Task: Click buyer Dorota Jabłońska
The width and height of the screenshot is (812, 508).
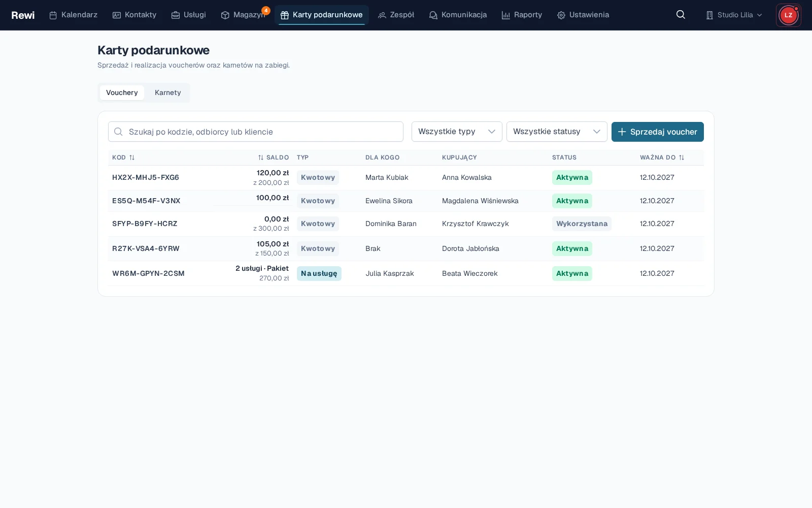Action: coord(470,248)
